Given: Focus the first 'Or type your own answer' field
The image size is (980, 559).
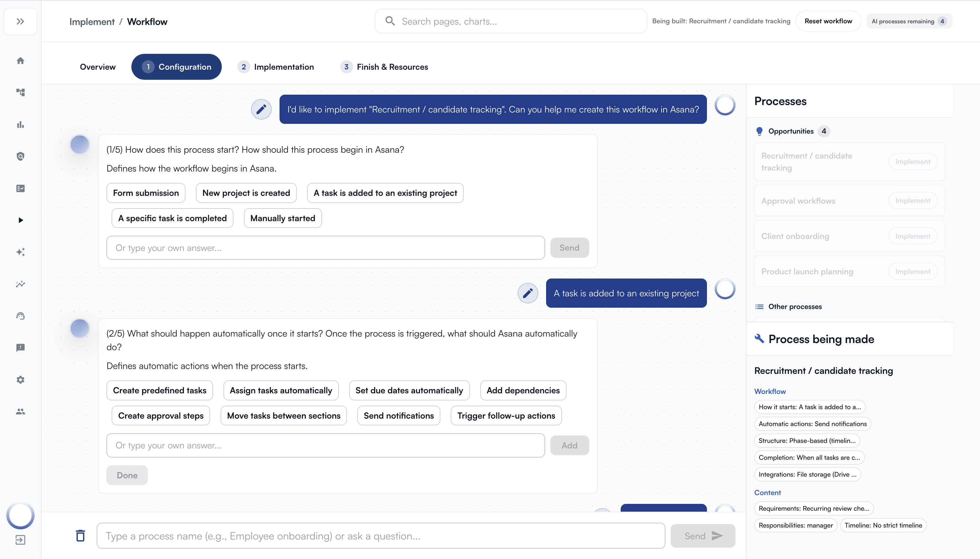Looking at the screenshot, I should click(x=326, y=248).
